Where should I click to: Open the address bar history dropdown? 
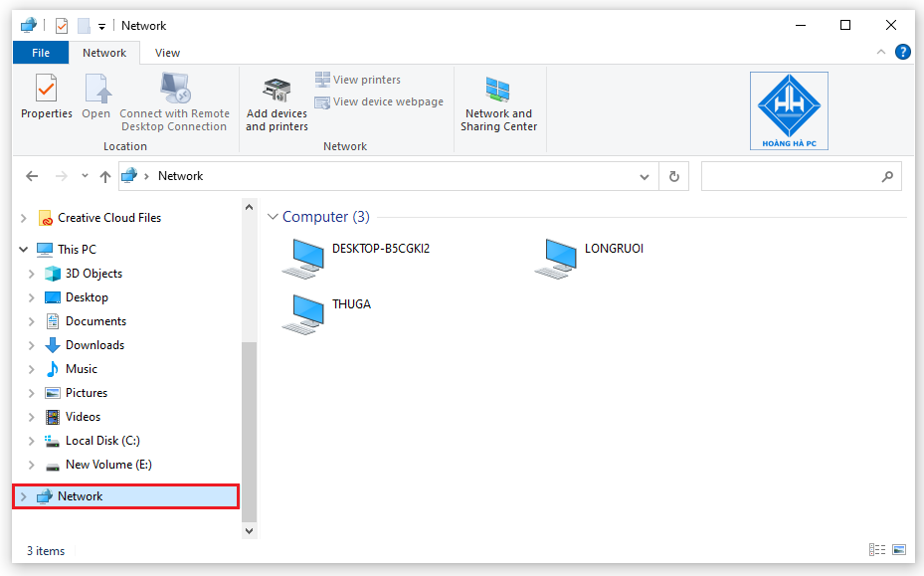(645, 177)
